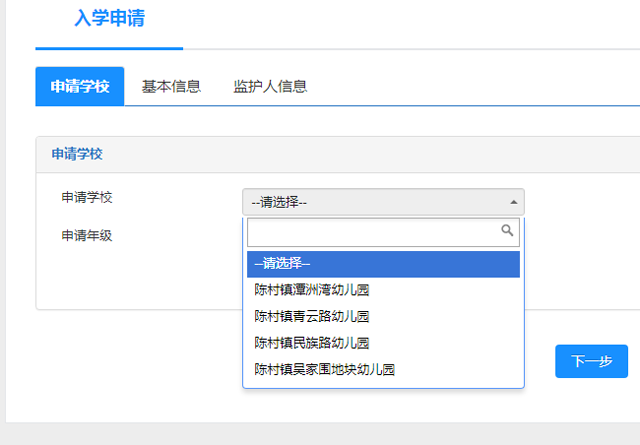
Task: Click the magnifier icon in the search box
Action: pos(507,231)
